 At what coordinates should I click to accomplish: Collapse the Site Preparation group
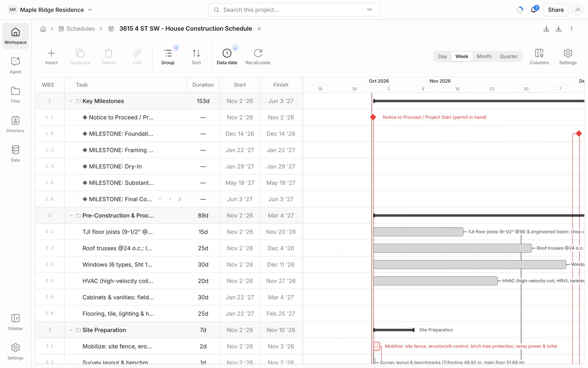(x=71, y=330)
